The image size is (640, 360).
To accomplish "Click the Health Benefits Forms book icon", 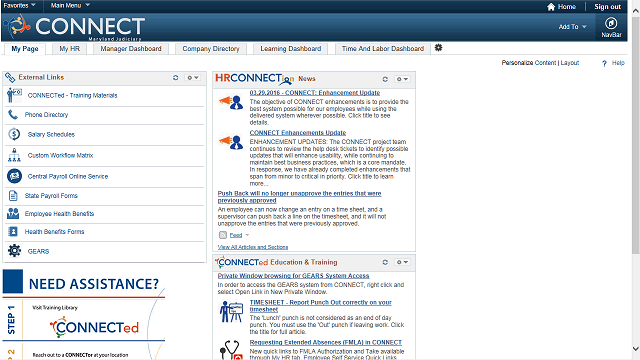I will 13,231.
